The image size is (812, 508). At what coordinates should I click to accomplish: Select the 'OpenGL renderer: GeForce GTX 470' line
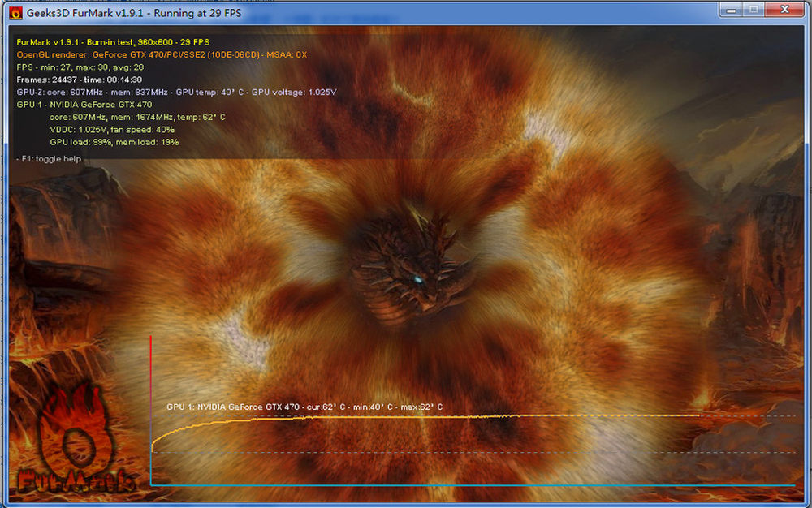tap(162, 54)
